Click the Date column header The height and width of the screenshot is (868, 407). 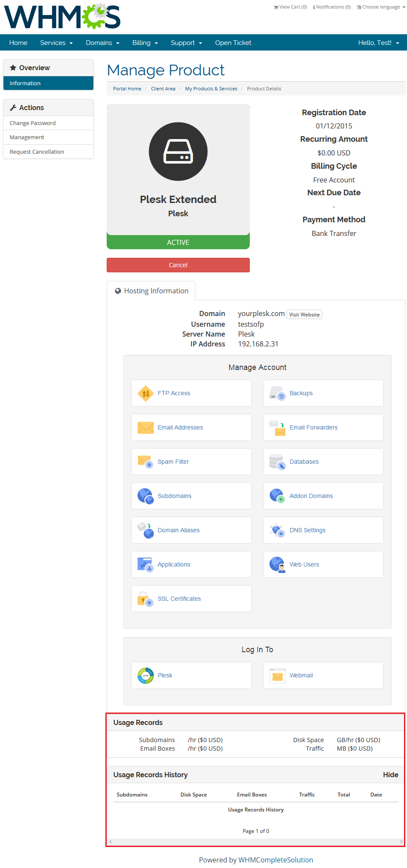[x=376, y=794]
